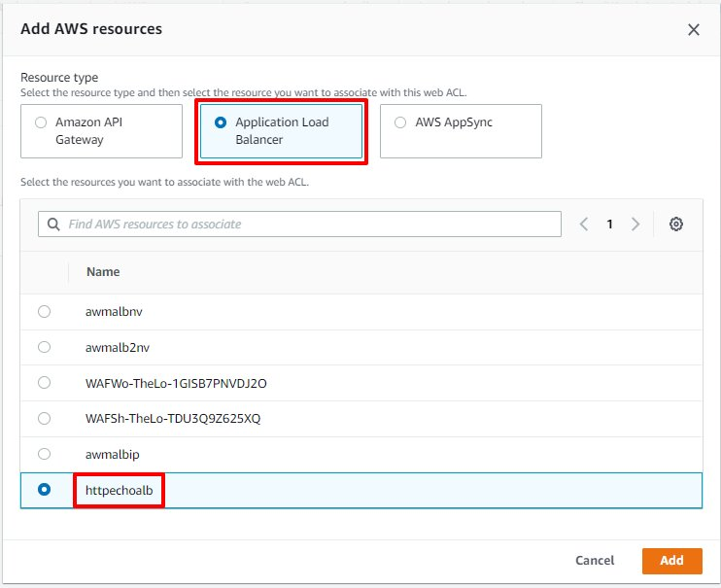Screen dimensions: 721x588
Task: Go to previous page of resources
Action: point(584,225)
